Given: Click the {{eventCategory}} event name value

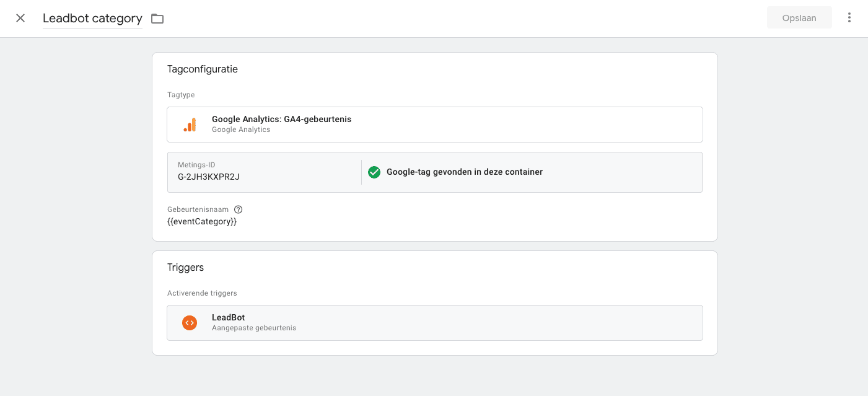Looking at the screenshot, I should tap(202, 221).
